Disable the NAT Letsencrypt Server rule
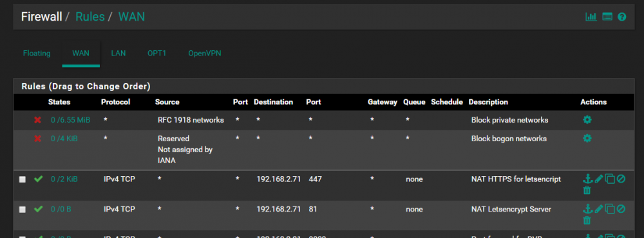The image size is (644, 238). point(621,209)
